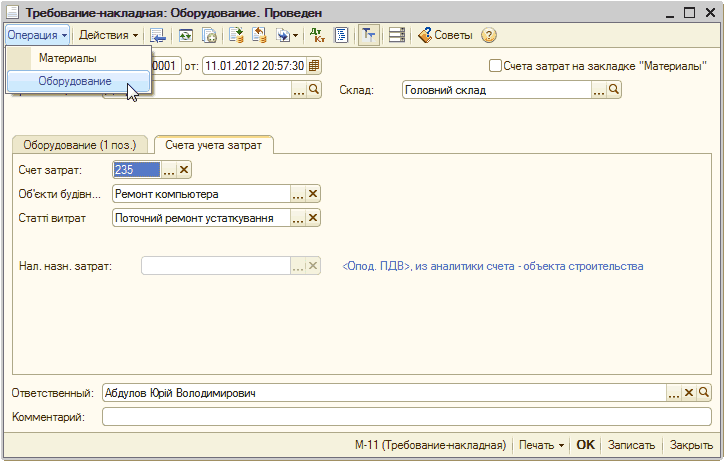Click the find-in-list toolbar icon
The image size is (724, 461).
point(157,35)
